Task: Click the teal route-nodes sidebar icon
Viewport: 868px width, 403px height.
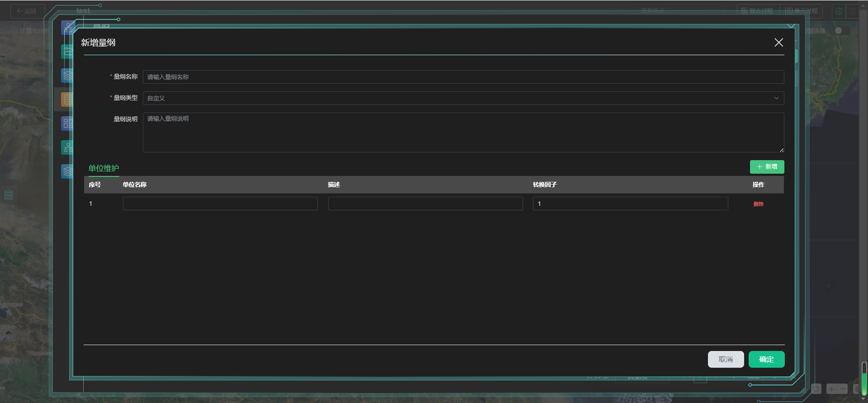Action: pyautogui.click(x=67, y=52)
